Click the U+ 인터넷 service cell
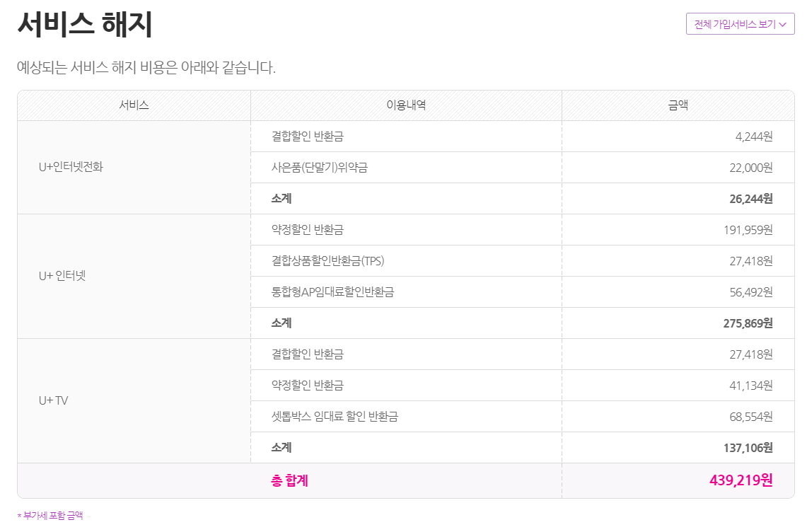Screen dimensions: 807x532 (62, 276)
